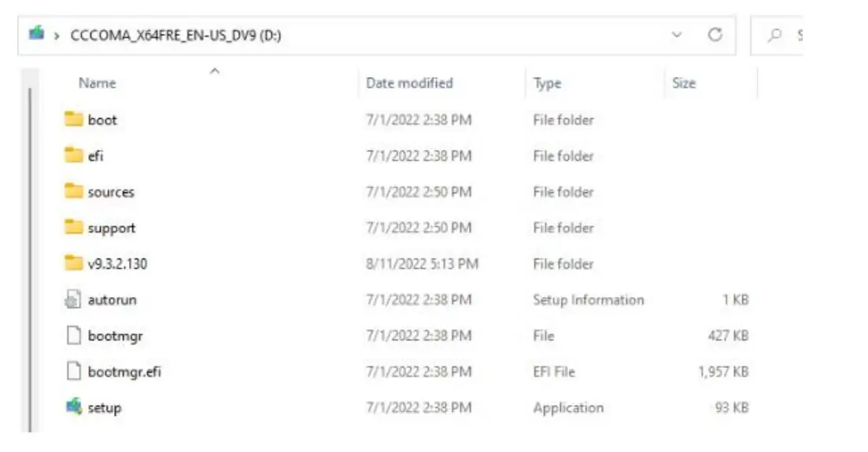The image size is (868, 452).
Task: Launch the setup application icon
Action: (x=74, y=407)
